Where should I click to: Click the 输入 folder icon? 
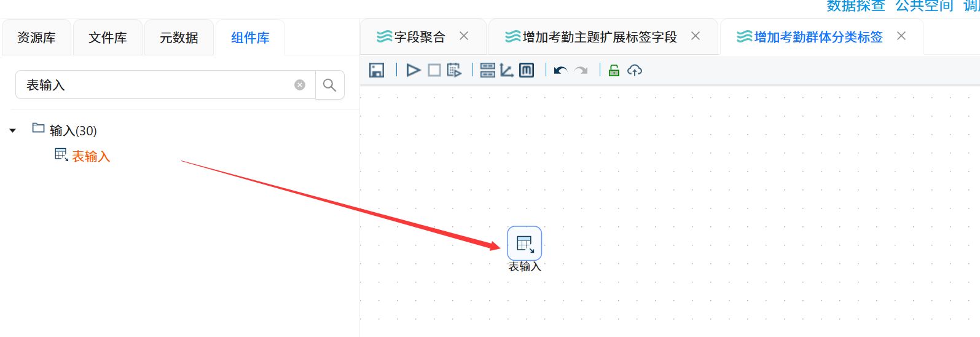coord(39,128)
